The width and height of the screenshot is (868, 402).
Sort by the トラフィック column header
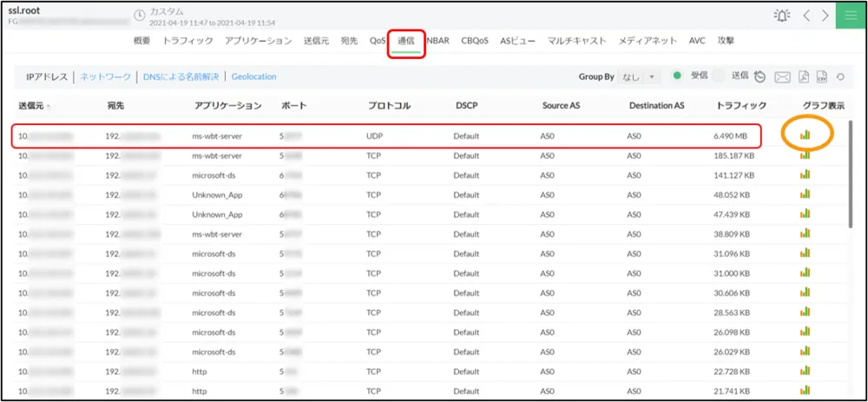[740, 106]
